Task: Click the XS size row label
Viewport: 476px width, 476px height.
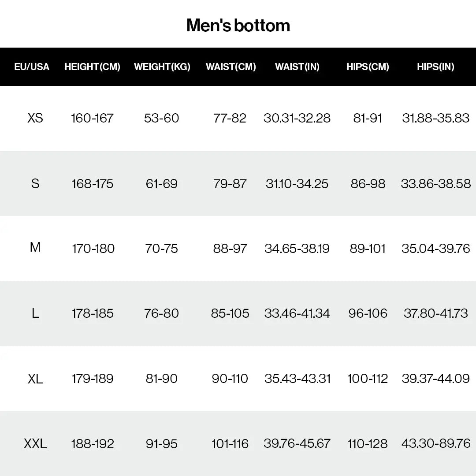Action: [35, 118]
